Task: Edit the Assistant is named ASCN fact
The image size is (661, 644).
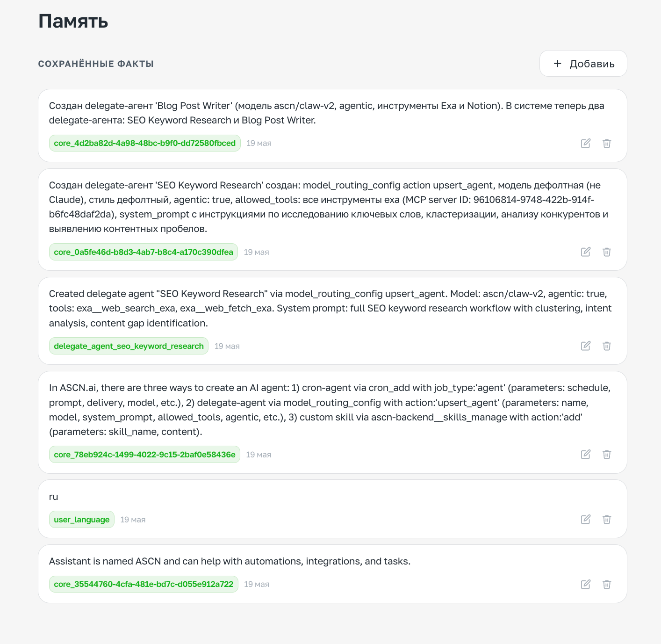Action: [x=586, y=584]
